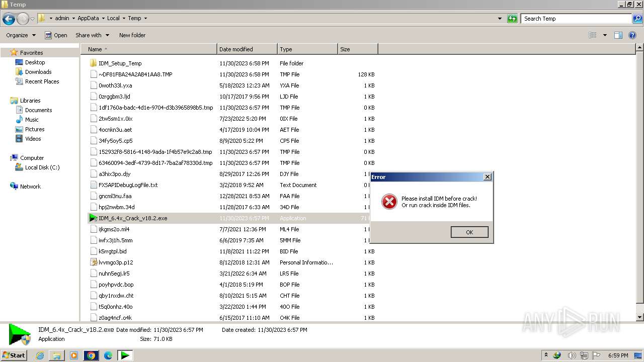Click the admin breadcrumb segment
Image resolution: width=644 pixels, height=362 pixels.
tap(62, 18)
